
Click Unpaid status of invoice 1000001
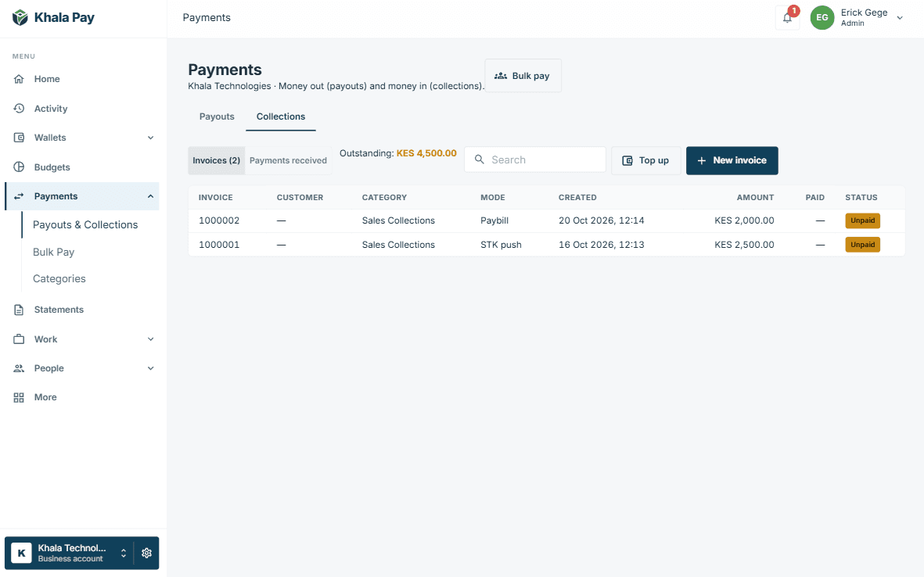pyautogui.click(x=863, y=245)
